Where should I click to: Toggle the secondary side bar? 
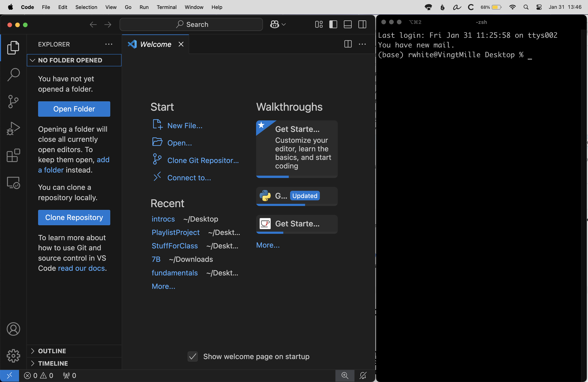point(362,24)
